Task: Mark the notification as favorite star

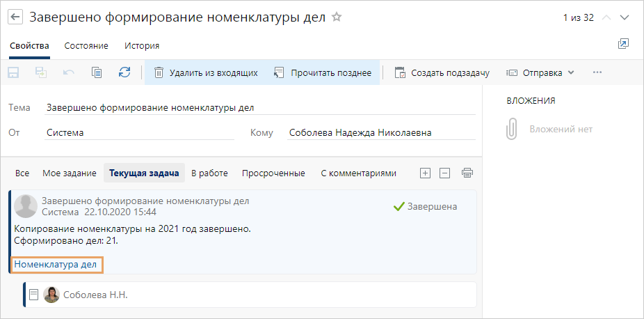Action: [337, 17]
